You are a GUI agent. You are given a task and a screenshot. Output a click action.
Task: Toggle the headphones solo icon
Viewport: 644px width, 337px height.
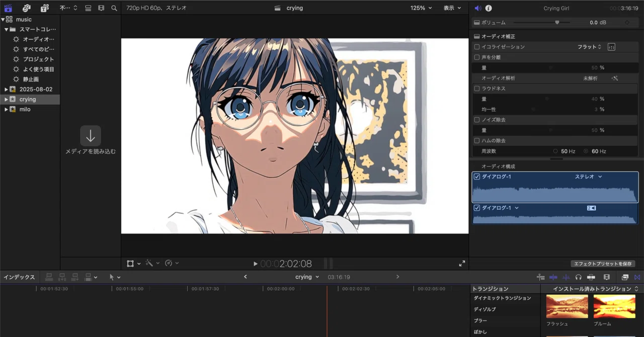point(579,277)
